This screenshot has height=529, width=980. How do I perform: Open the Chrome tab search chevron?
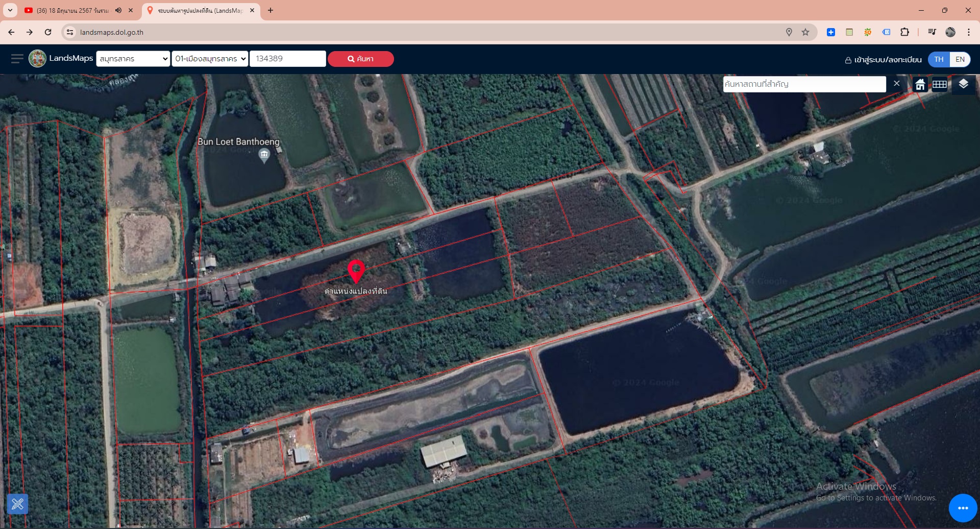[10, 10]
